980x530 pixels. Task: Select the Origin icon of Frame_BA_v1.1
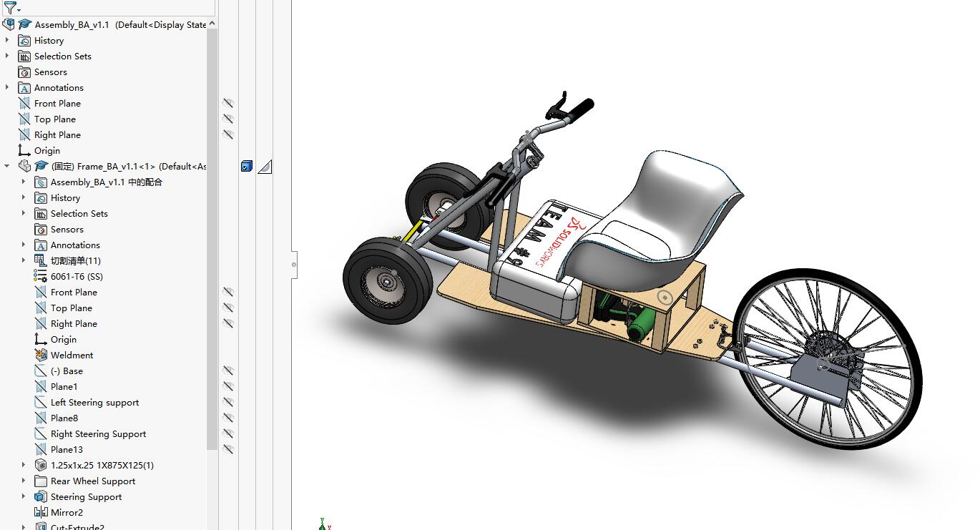(x=41, y=339)
